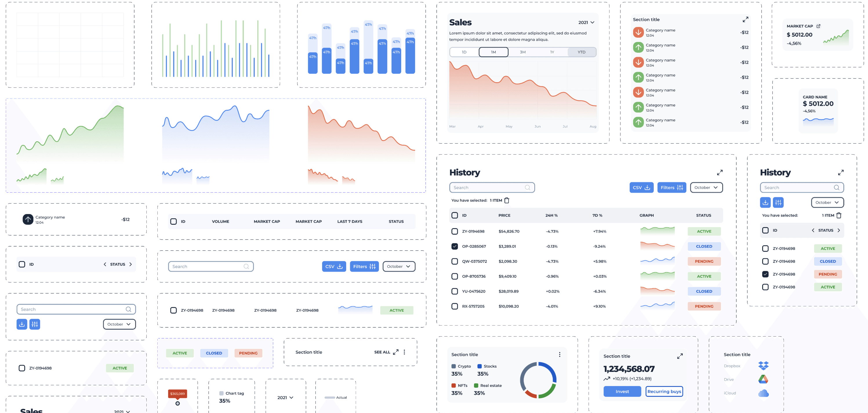The height and width of the screenshot is (413, 868).
Task: Click download icon in small History panel
Action: pos(765,202)
